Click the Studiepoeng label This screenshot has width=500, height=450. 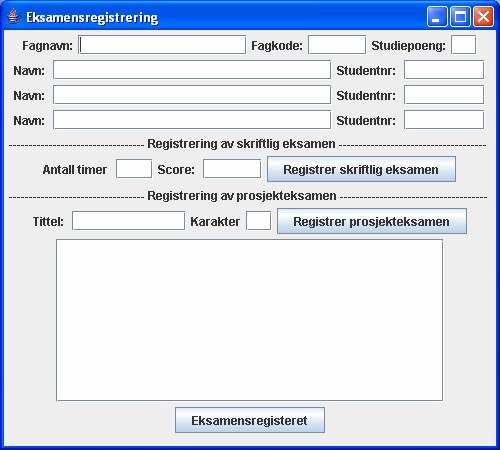[409, 46]
